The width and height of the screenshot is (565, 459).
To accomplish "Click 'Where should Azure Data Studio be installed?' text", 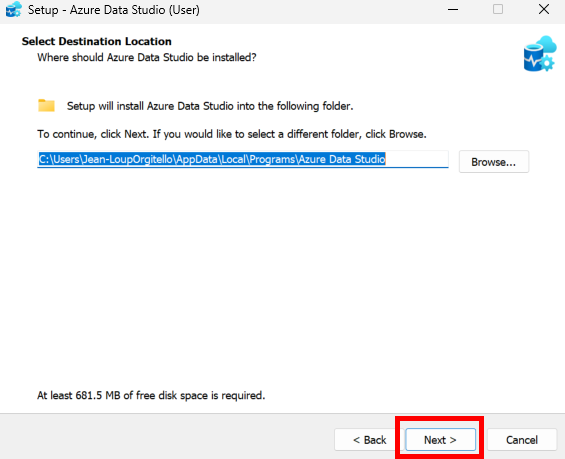I will point(147,57).
